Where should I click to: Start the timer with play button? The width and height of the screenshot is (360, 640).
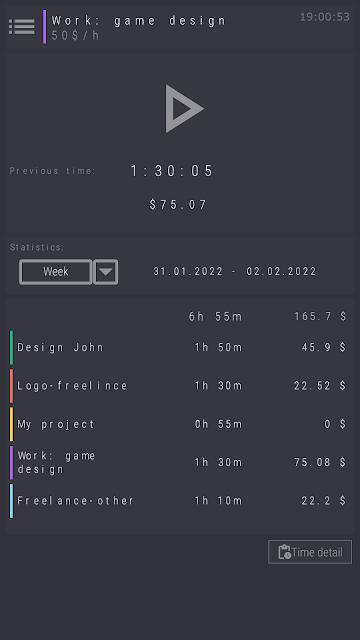pyautogui.click(x=184, y=109)
